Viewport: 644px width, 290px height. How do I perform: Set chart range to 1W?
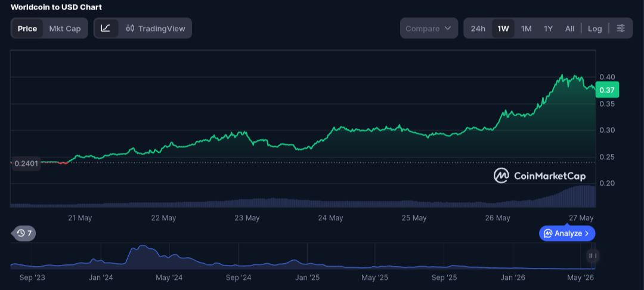coord(503,28)
